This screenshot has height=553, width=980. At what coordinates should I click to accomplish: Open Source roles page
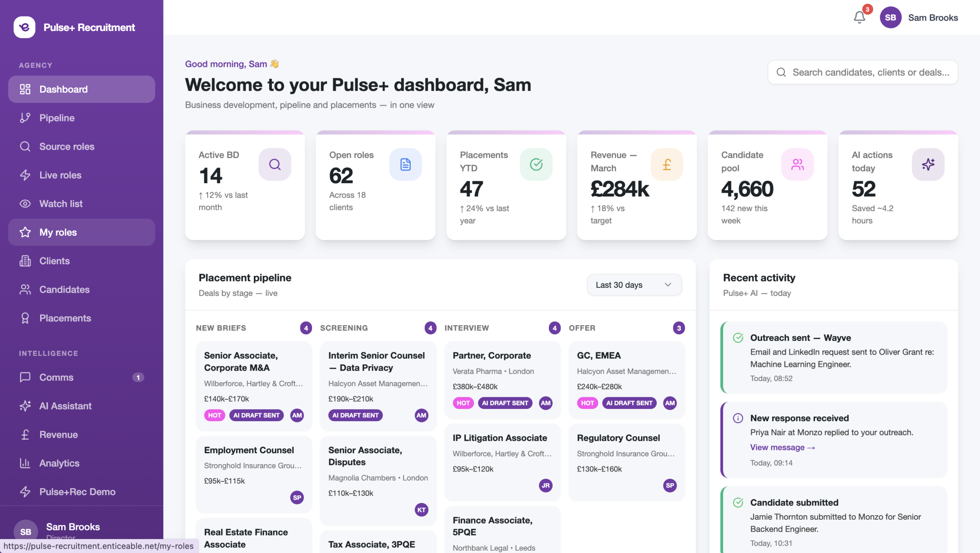(x=82, y=147)
